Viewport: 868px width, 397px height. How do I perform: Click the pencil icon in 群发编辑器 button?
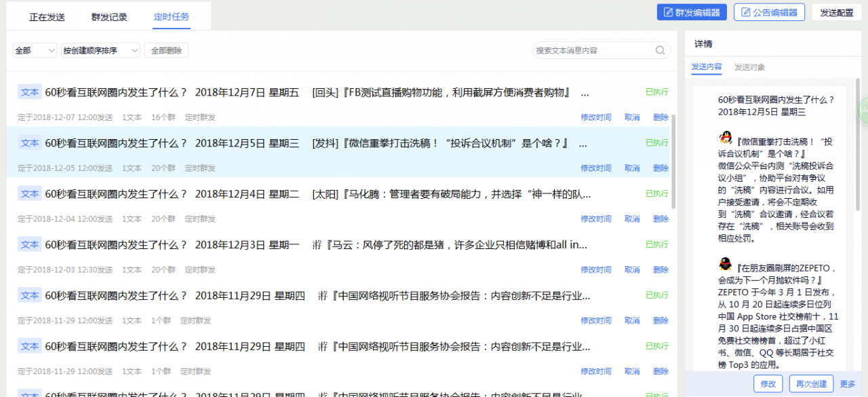(x=668, y=12)
